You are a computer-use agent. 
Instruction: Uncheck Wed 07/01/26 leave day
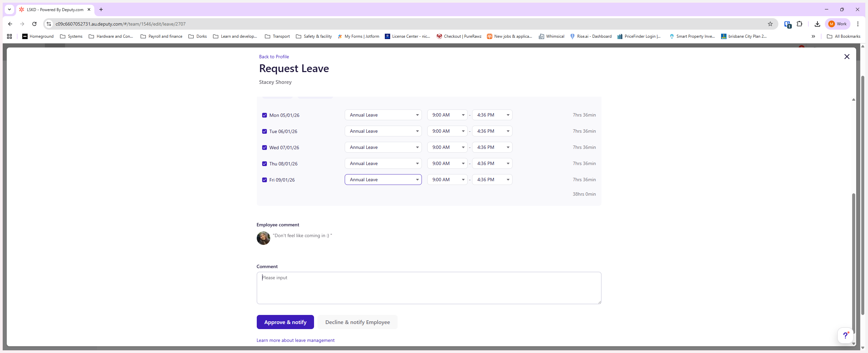pos(265,148)
